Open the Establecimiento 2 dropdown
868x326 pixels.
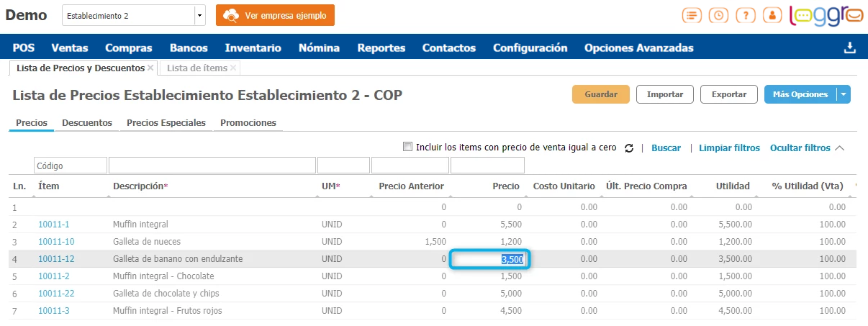click(199, 15)
